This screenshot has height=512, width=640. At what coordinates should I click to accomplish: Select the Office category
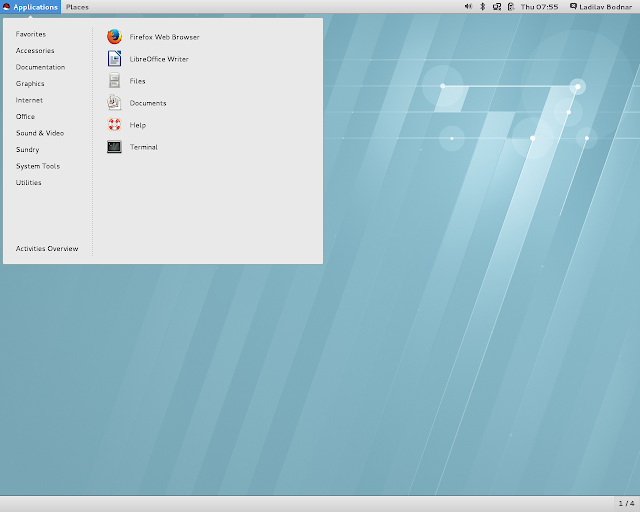25,116
